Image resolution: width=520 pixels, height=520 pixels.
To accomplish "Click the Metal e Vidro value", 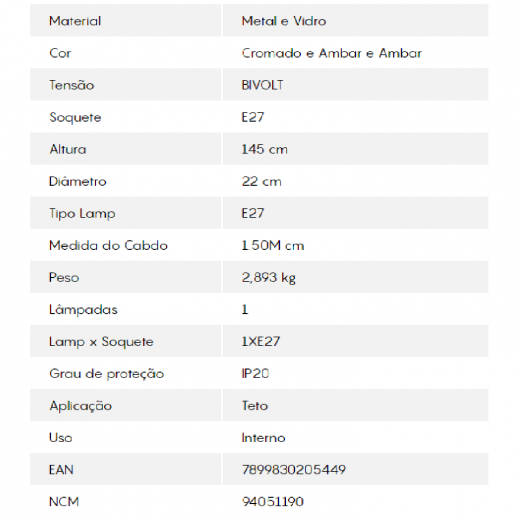I will tap(284, 21).
